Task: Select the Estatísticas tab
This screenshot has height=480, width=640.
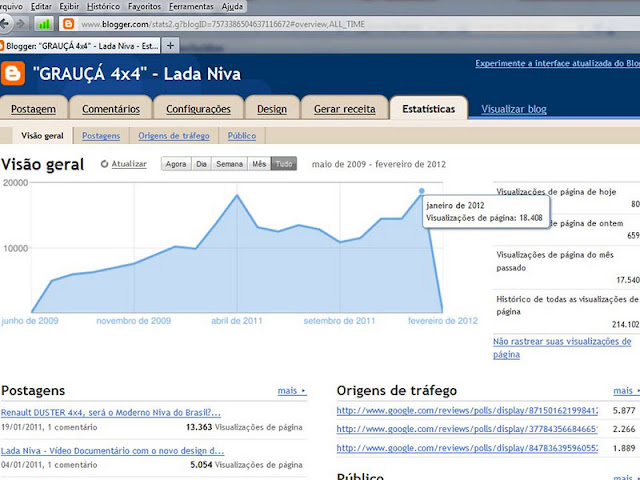Action: (x=429, y=109)
